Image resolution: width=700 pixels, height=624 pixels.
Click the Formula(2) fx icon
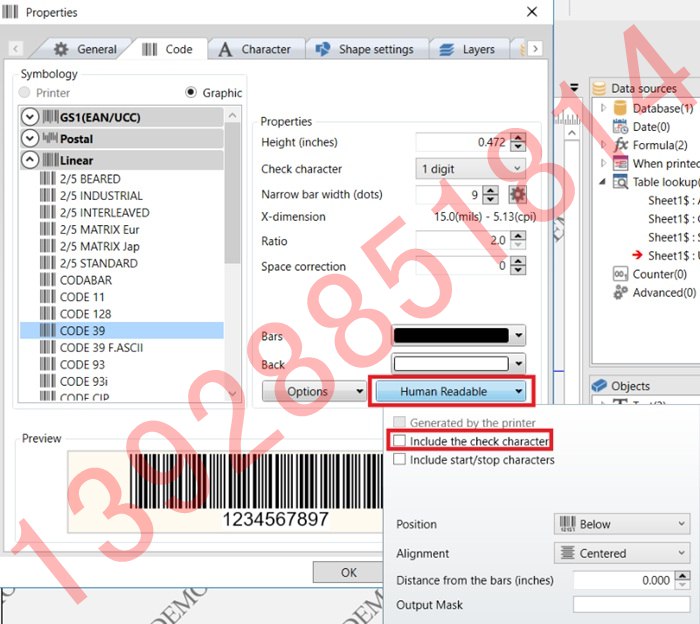pos(620,145)
